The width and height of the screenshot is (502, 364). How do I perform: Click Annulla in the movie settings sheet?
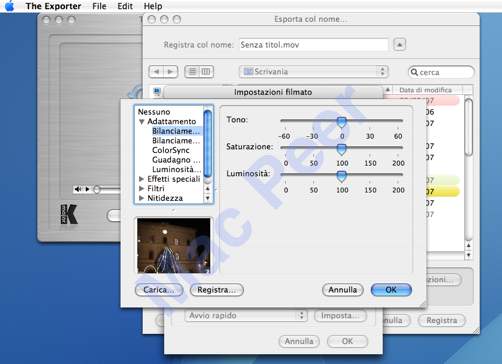point(299,341)
